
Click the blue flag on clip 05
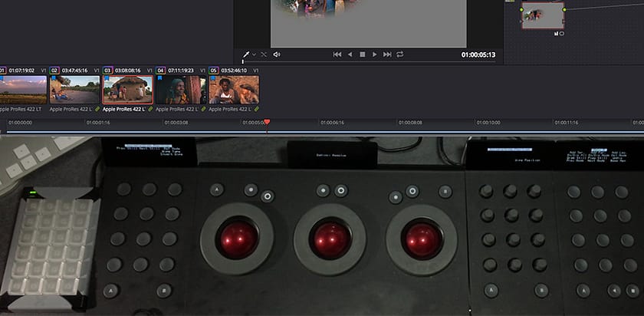[212, 78]
